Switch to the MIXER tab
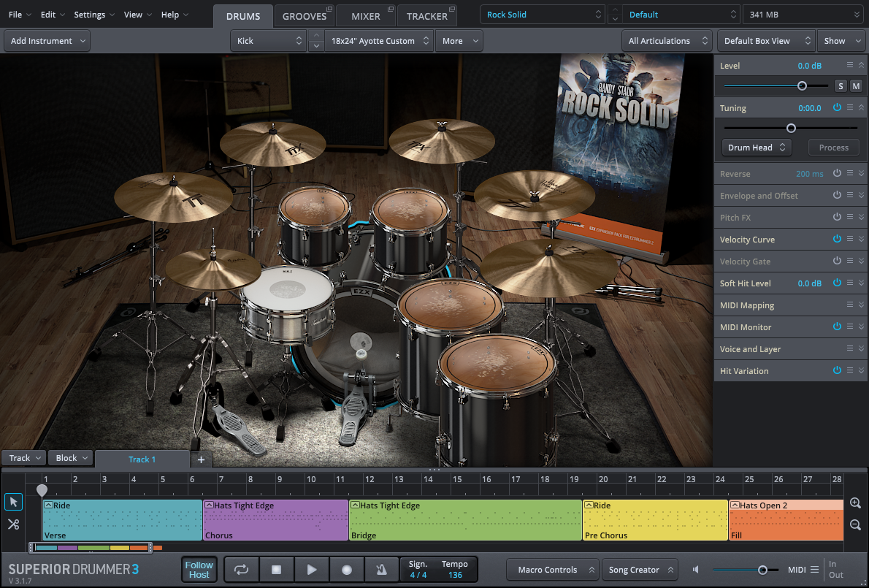The width and height of the screenshot is (869, 588). (366, 16)
